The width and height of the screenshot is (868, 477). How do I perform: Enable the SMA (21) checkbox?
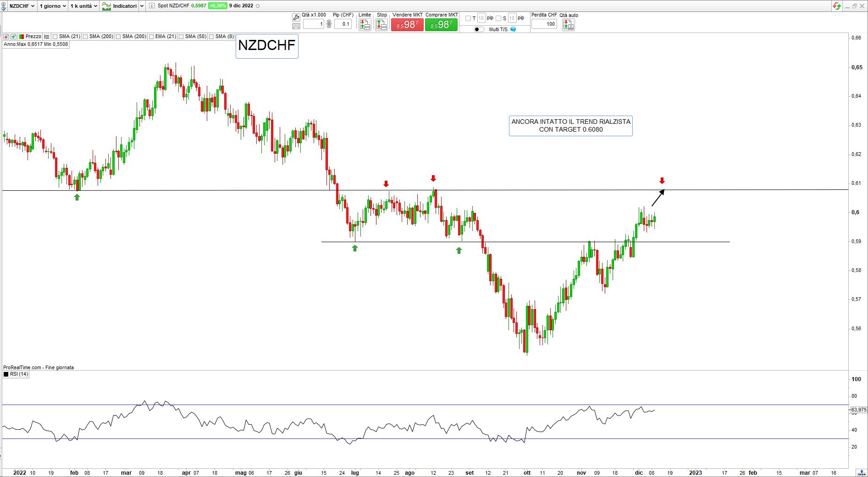point(55,37)
